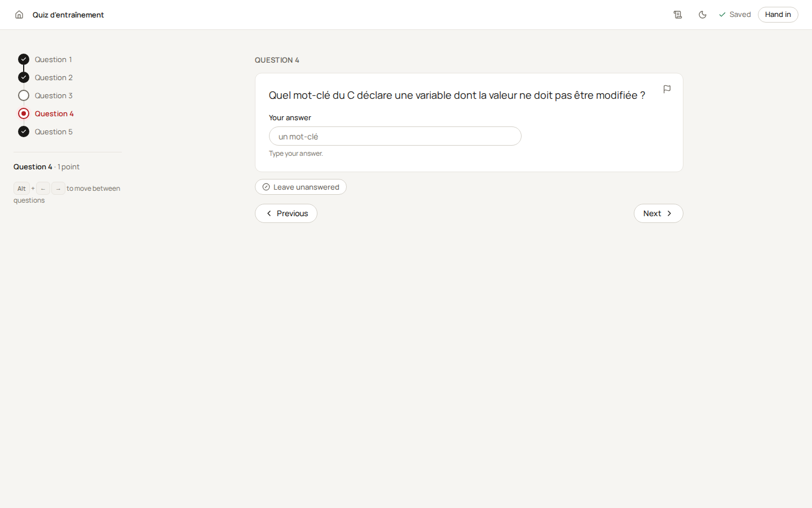The image size is (812, 508).
Task: Open Question 5 in sidebar
Action: pos(54,132)
